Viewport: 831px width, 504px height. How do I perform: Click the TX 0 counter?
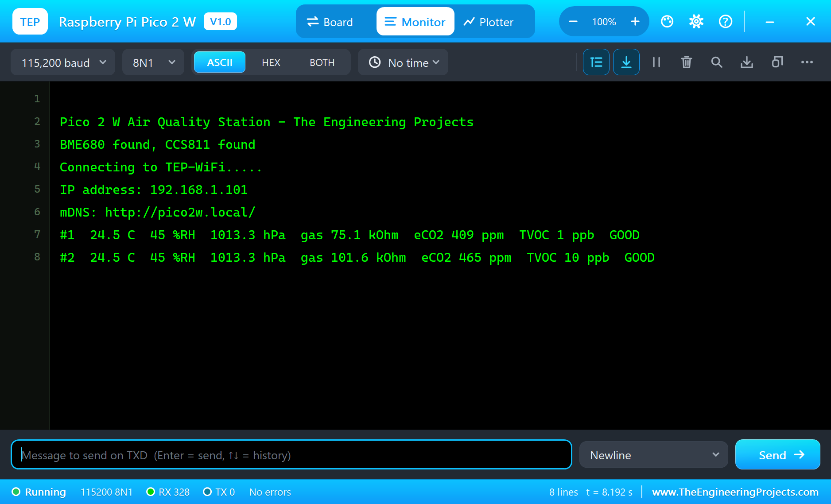coord(219,492)
